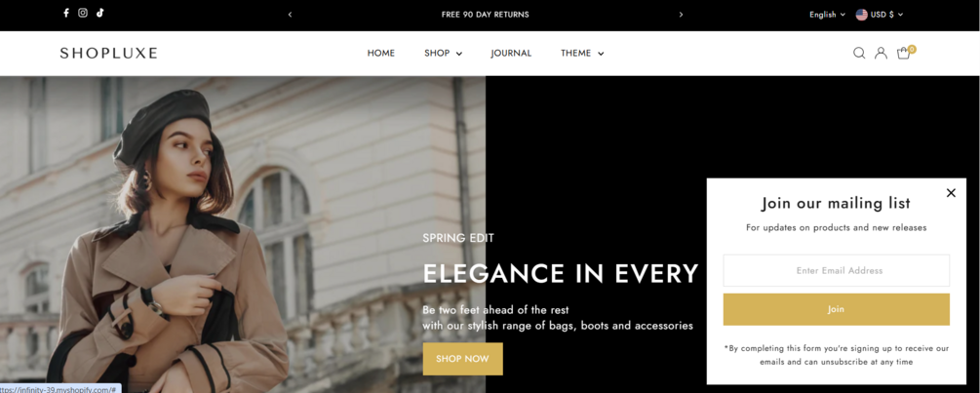The width and height of the screenshot is (980, 393).
Task: Open the JOURNAL menu item
Action: tap(511, 53)
